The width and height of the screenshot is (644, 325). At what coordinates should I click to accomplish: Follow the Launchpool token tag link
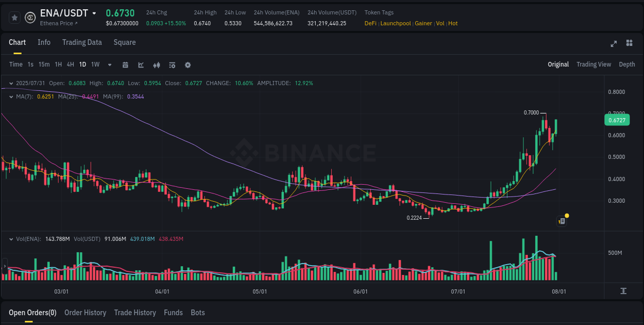point(395,23)
